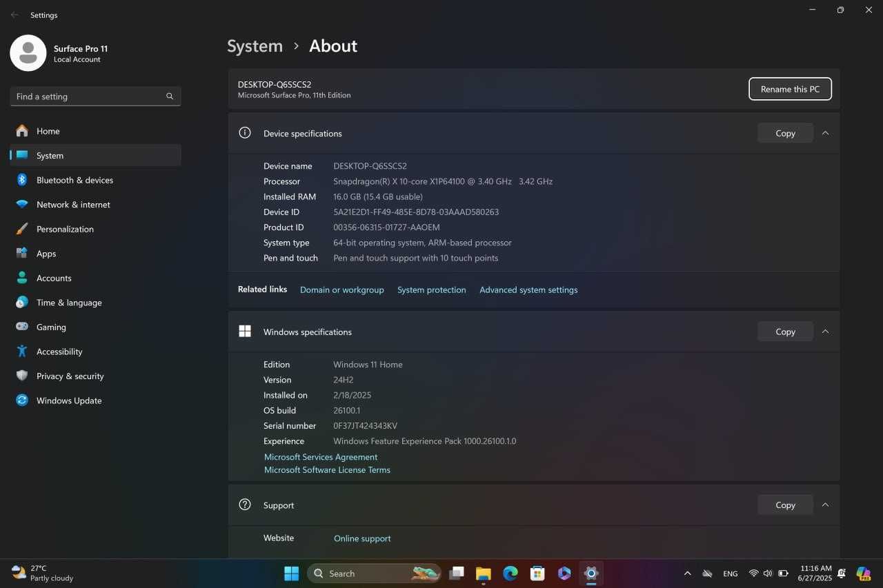Image resolution: width=883 pixels, height=588 pixels.
Task: Click the Device specifications info icon
Action: (244, 133)
